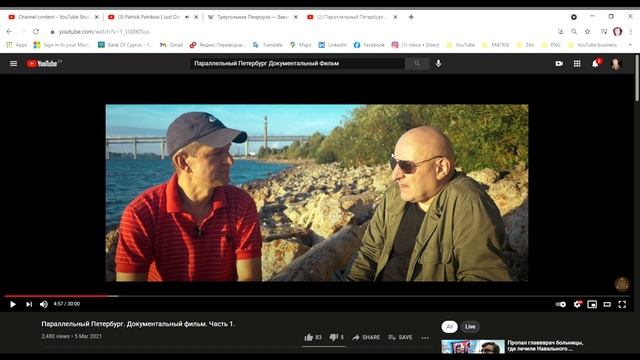Open the Facebook bookmark
The height and width of the screenshot is (360, 640).
click(x=369, y=45)
